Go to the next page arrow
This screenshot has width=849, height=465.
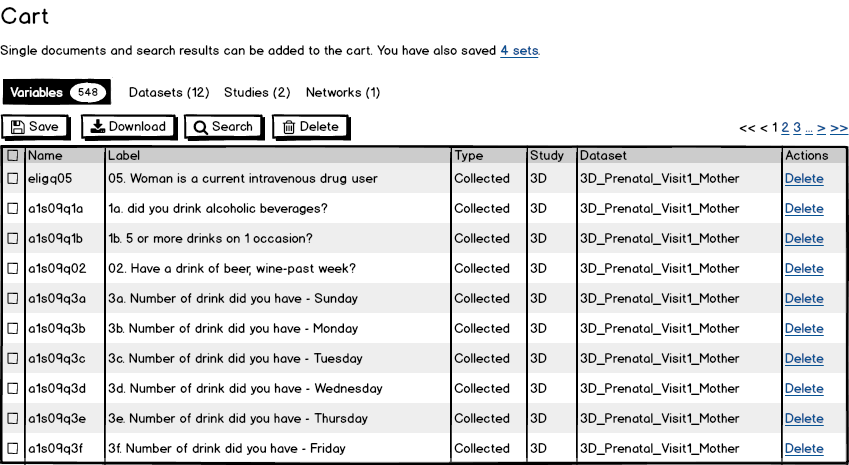(821, 128)
